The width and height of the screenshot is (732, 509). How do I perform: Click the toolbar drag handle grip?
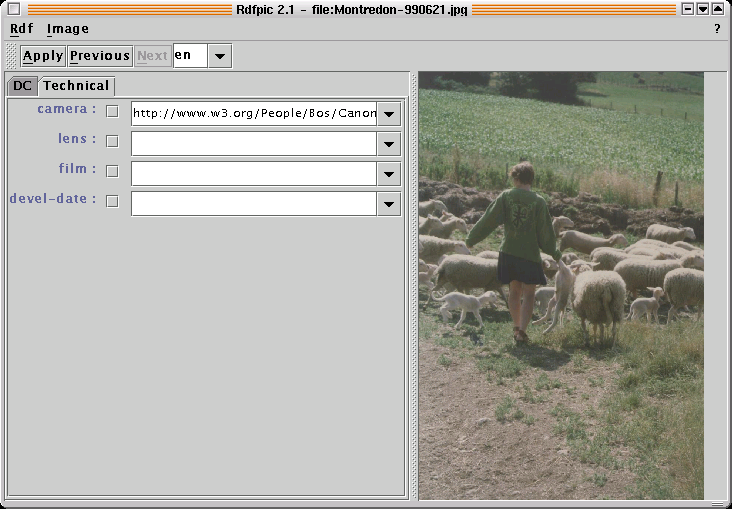(x=11, y=56)
